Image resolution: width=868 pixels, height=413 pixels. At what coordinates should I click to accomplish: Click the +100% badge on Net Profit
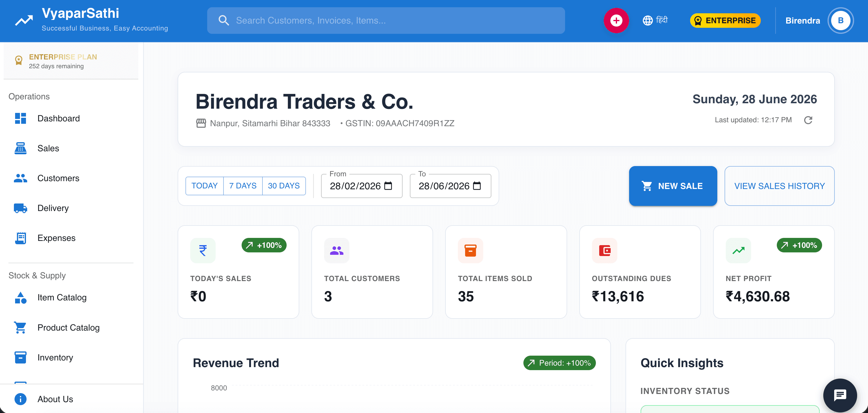(799, 245)
